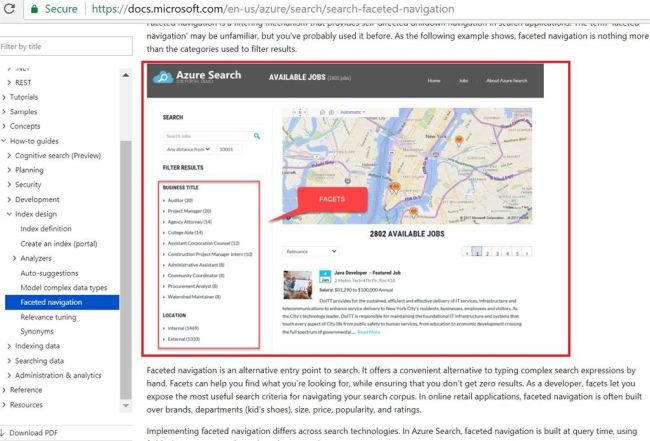Click the Search Jobs input field
Image resolution: width=650 pixels, height=441 pixels.
point(208,136)
